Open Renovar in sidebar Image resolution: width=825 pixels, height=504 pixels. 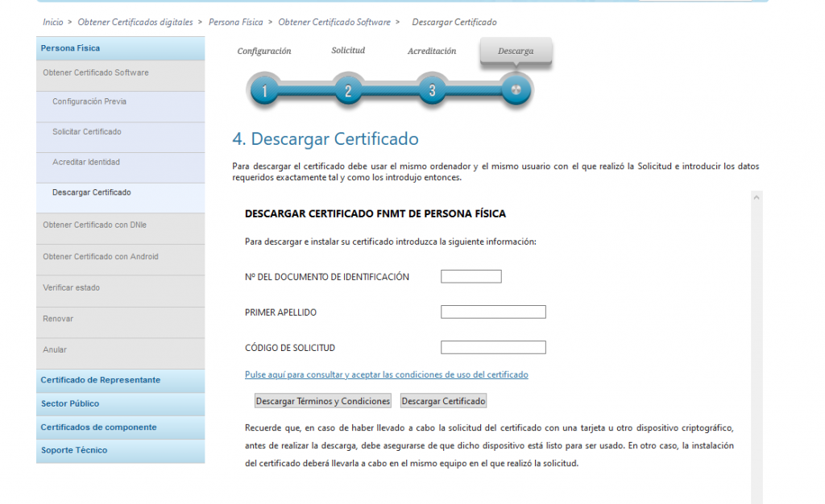click(121, 322)
